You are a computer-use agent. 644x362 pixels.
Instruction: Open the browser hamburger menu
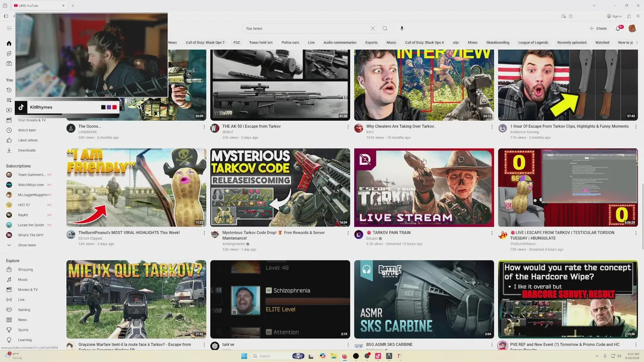click(x=638, y=16)
